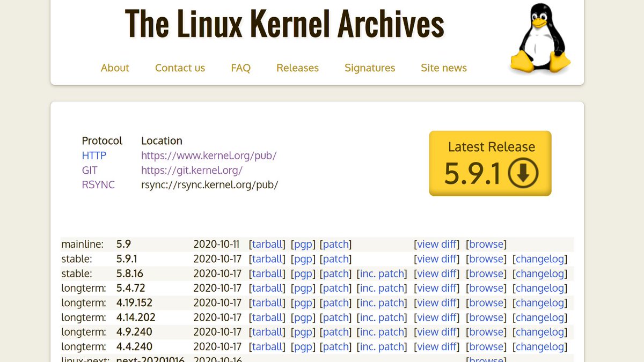View diff for longterm 5.4.72
The height and width of the screenshot is (362, 644).
pos(437,288)
